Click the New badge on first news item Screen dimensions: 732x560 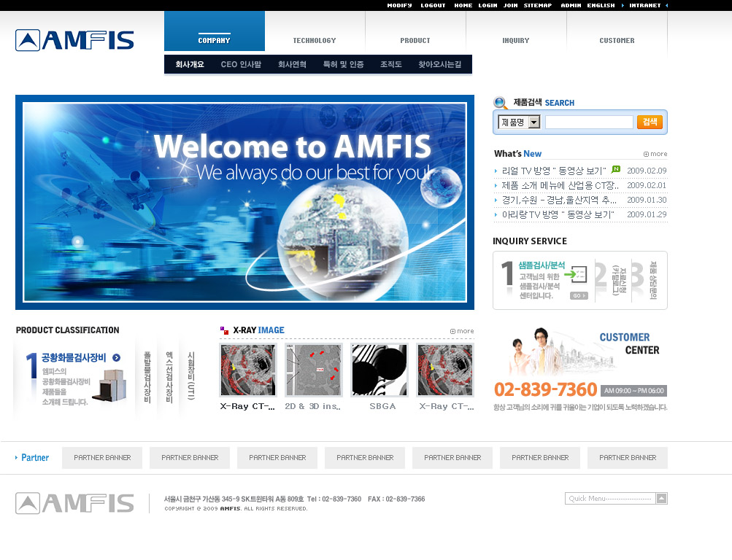pyautogui.click(x=616, y=169)
